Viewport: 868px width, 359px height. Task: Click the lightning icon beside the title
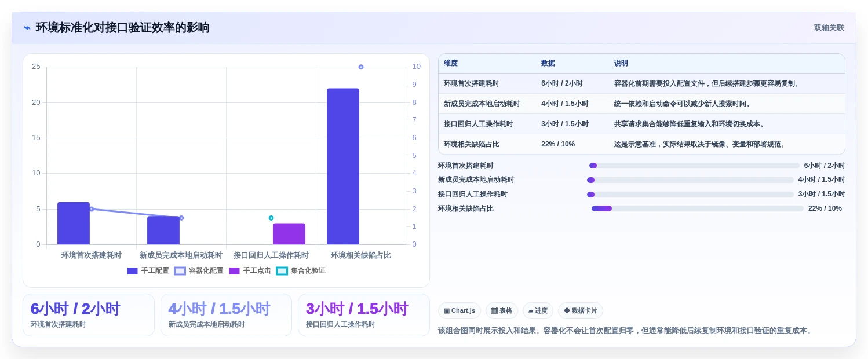(x=27, y=28)
